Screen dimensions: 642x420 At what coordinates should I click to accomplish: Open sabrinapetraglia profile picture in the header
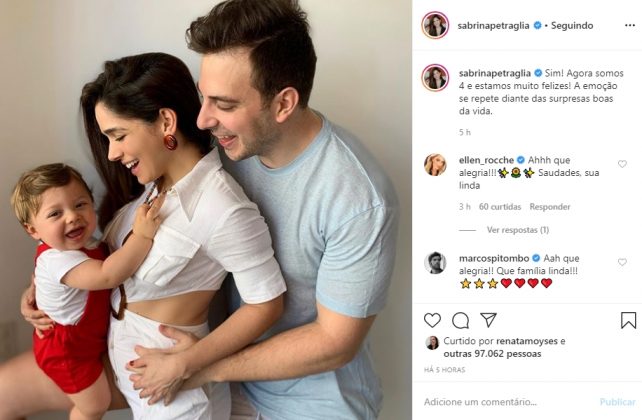(435, 25)
